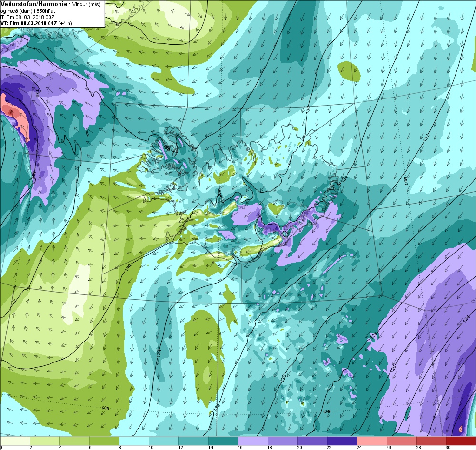Click the '134' contour label by Iceland's east coast
Image resolution: width=476 pixels, height=450 pixels.
click(x=344, y=179)
